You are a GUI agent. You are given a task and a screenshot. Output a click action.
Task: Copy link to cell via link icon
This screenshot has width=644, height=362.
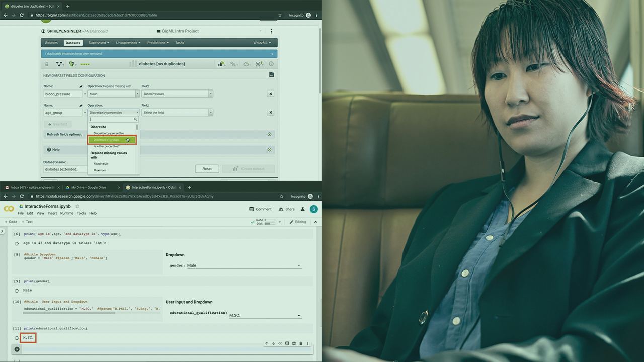[280, 343]
